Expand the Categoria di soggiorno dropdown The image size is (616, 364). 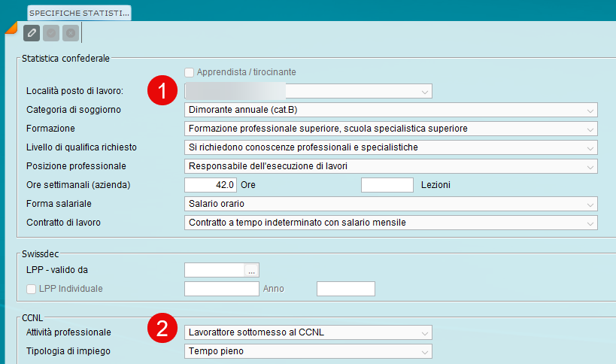[590, 110]
